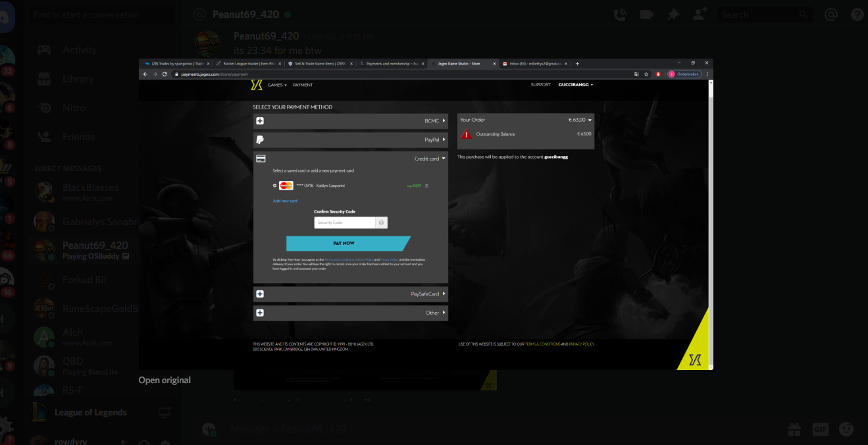Image resolution: width=868 pixels, height=445 pixels.
Task: Focus the Security Code input field
Action: 344,222
